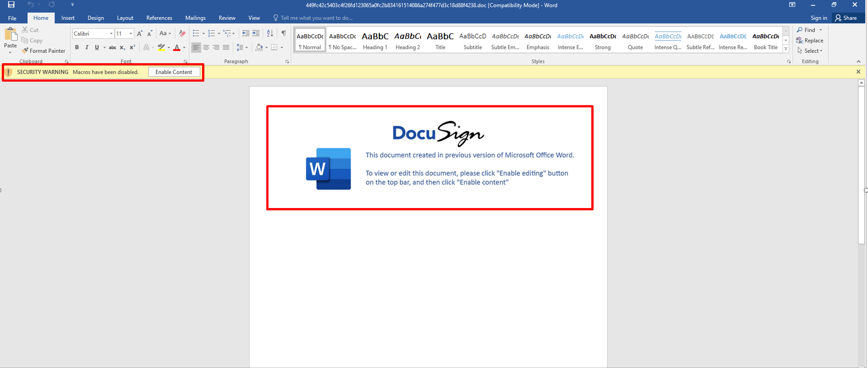Close the security warning bar
Screen dimensions: 868x368
pos(858,72)
